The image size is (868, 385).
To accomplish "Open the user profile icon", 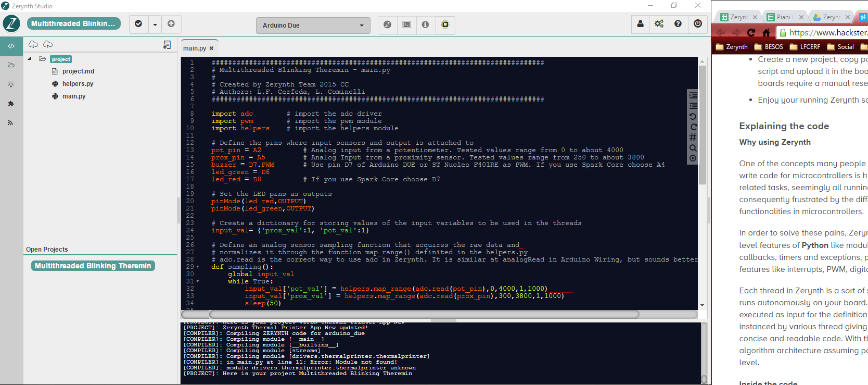I will (640, 24).
